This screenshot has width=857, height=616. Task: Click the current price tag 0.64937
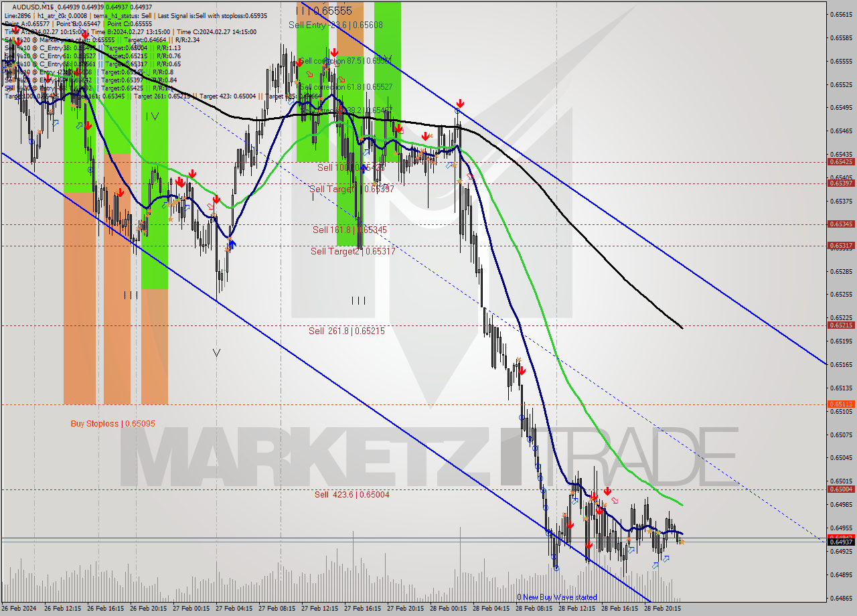click(841, 542)
